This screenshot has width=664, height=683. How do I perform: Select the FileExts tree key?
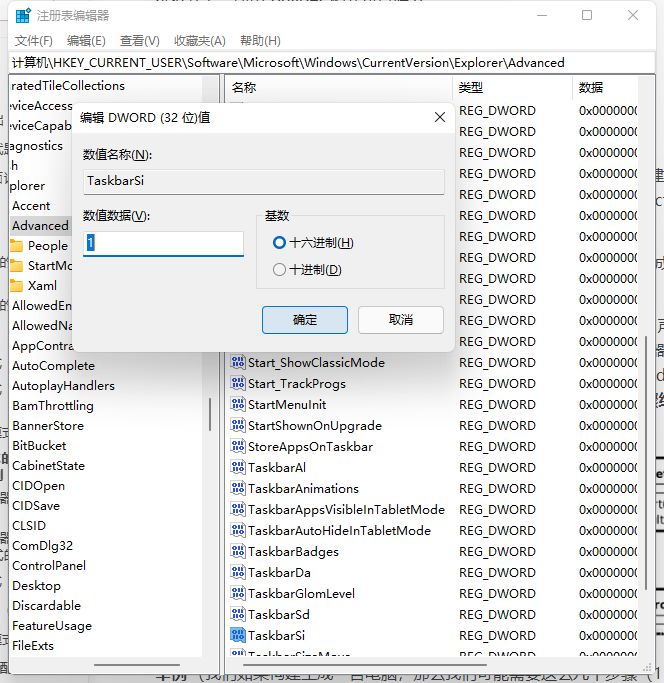(x=33, y=646)
